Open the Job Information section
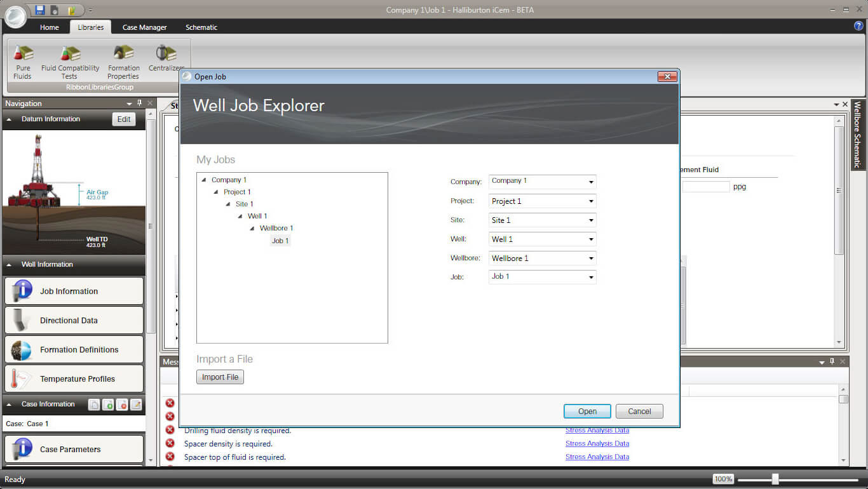 tap(74, 291)
